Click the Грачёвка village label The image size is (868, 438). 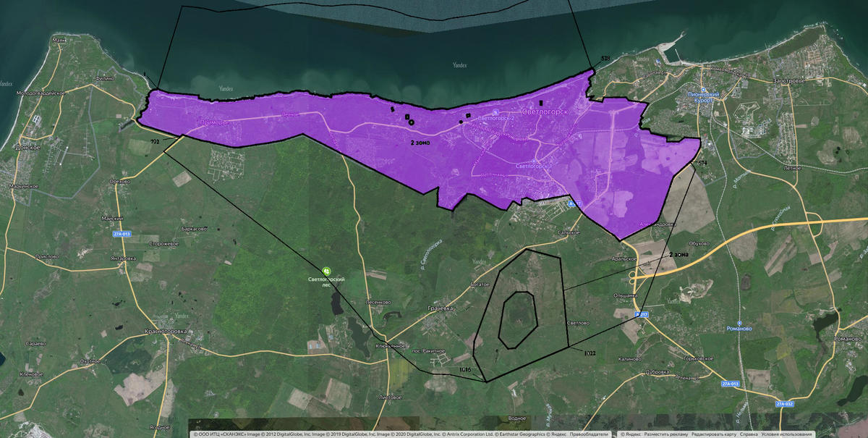438,308
